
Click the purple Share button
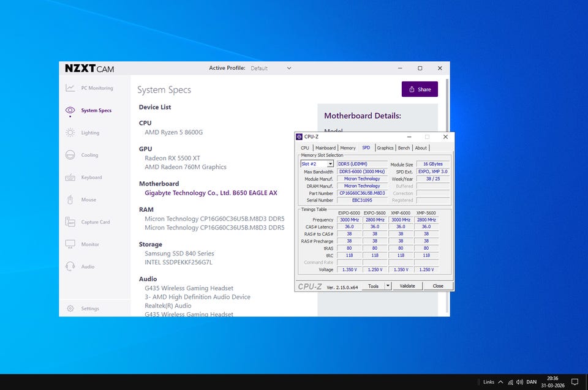(x=420, y=89)
